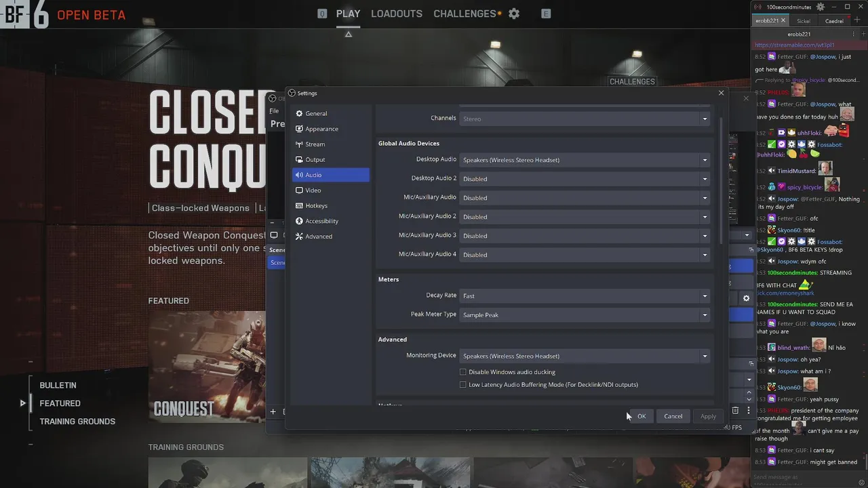Open the CONQUEST featured thumbnail
Screen dimensions: 868x488
pos(207,367)
